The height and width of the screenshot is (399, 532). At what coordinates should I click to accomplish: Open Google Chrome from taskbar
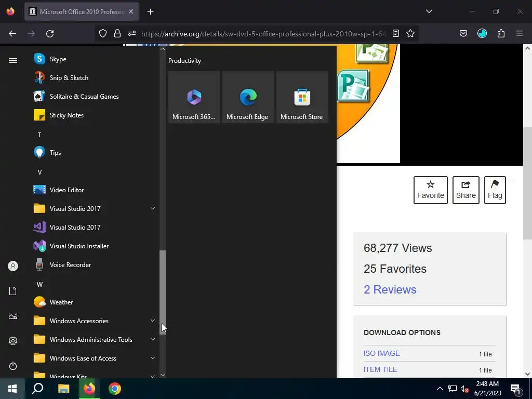click(x=115, y=389)
